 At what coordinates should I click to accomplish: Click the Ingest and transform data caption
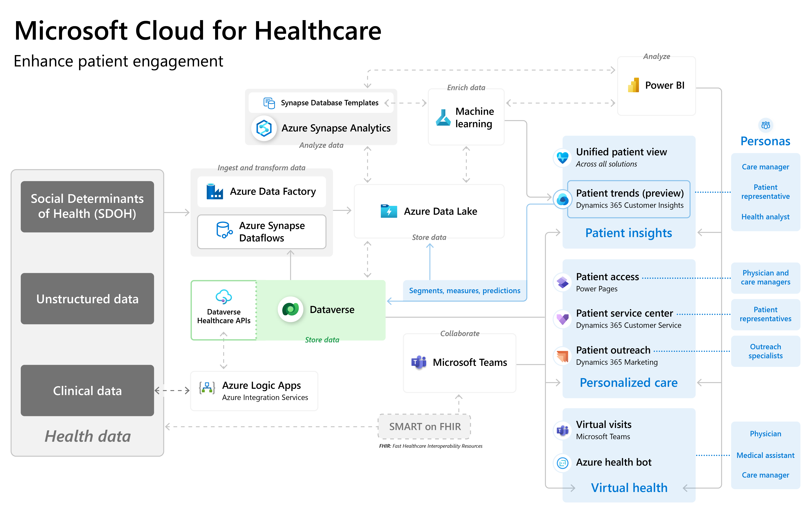(261, 168)
